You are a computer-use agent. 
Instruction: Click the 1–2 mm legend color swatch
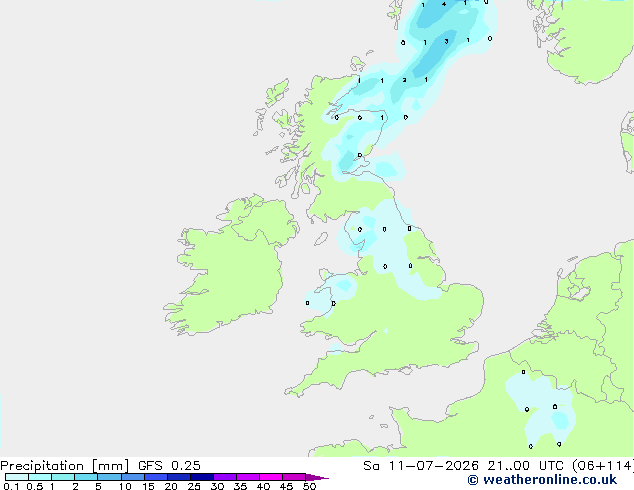tap(63, 477)
